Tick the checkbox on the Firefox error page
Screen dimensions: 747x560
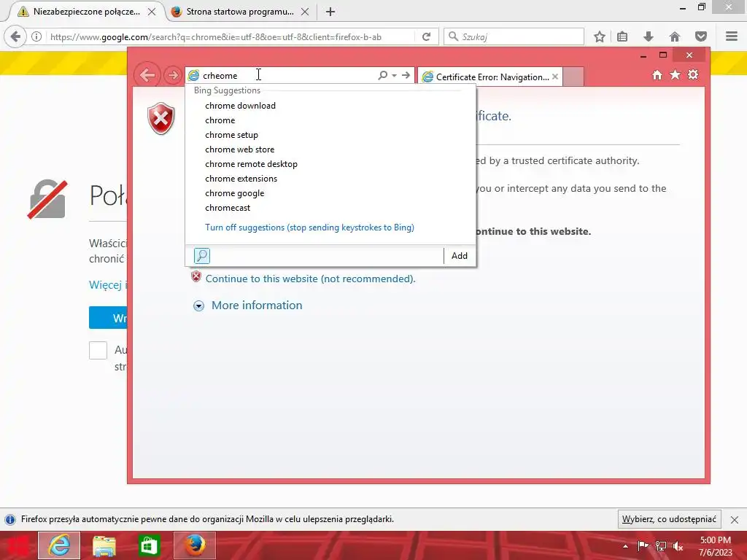pyautogui.click(x=98, y=351)
